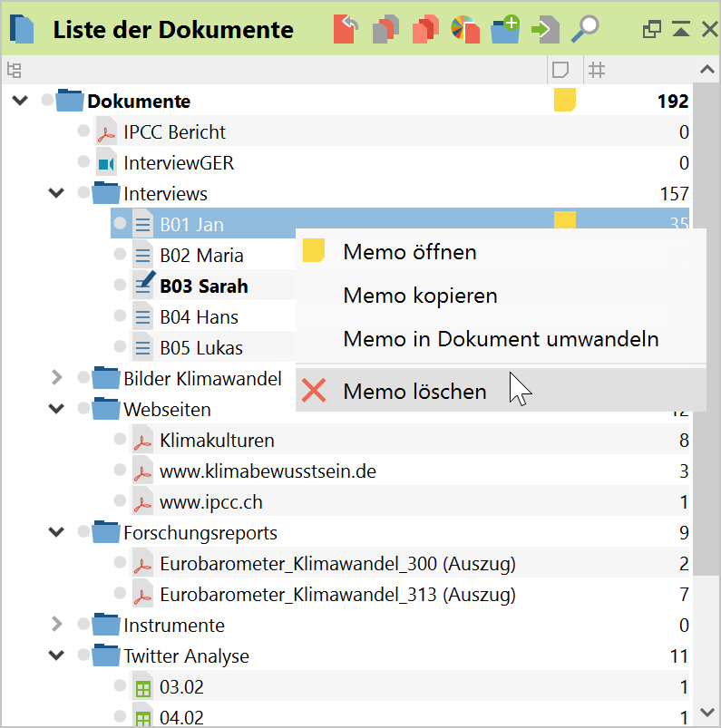Toggle activation circle of IPCC Bericht
This screenshot has width=721, height=728.
(83, 131)
